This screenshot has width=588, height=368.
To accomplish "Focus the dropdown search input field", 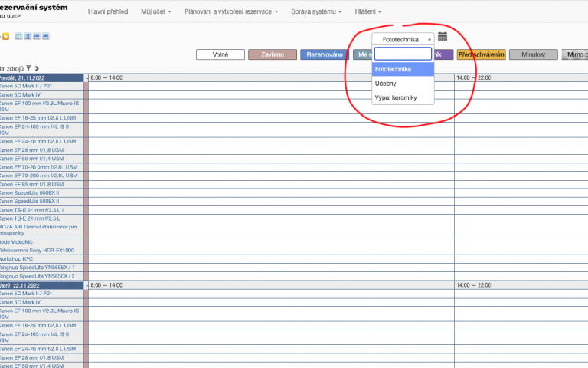I will (403, 54).
